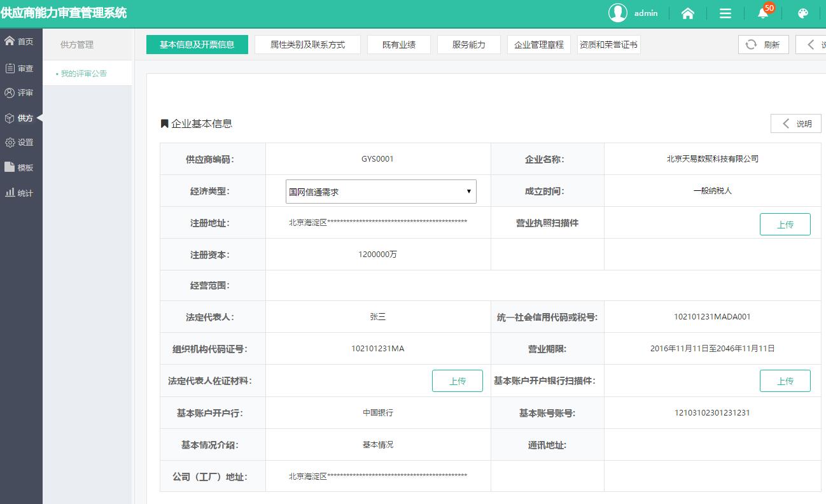Click the admin user avatar icon

pos(618,13)
